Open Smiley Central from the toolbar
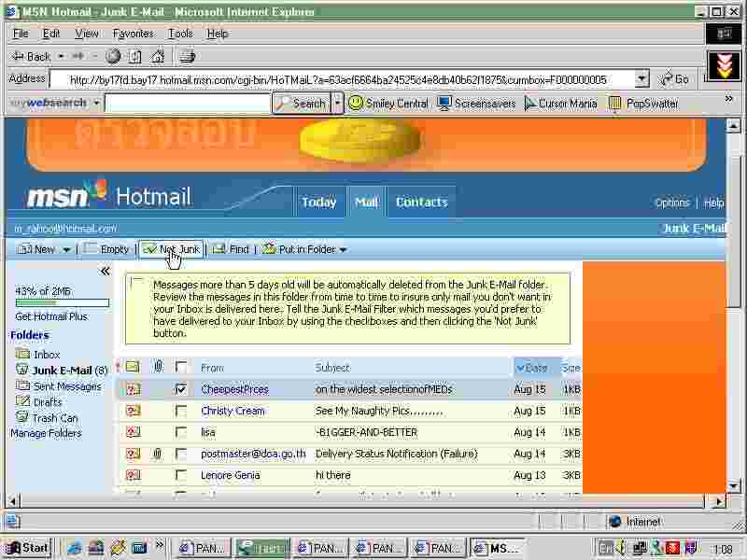The height and width of the screenshot is (560, 747). [388, 103]
